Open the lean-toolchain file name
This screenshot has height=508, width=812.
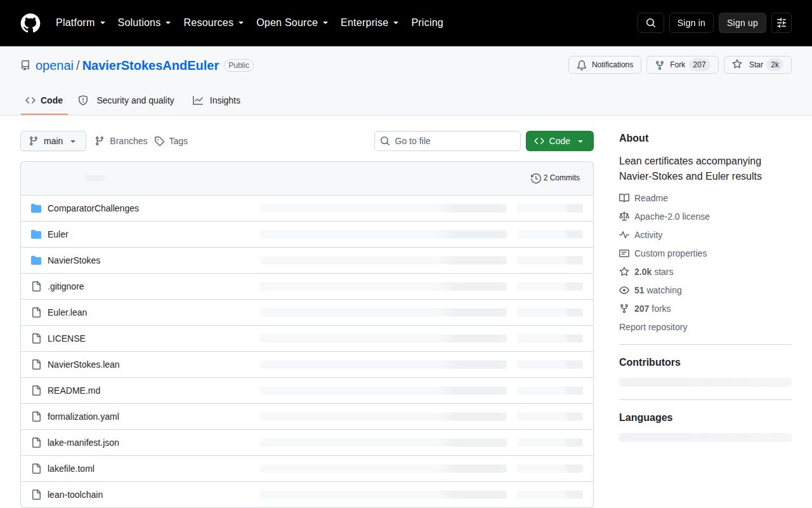(75, 495)
